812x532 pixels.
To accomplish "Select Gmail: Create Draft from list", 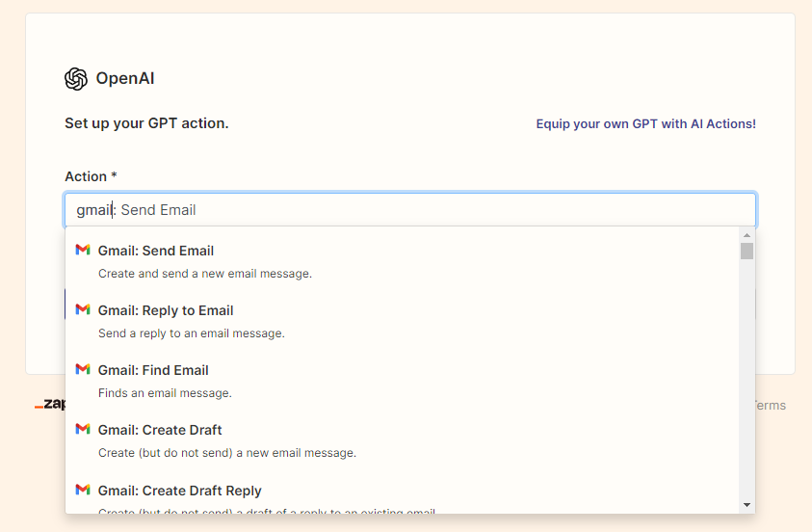I will pos(403,440).
